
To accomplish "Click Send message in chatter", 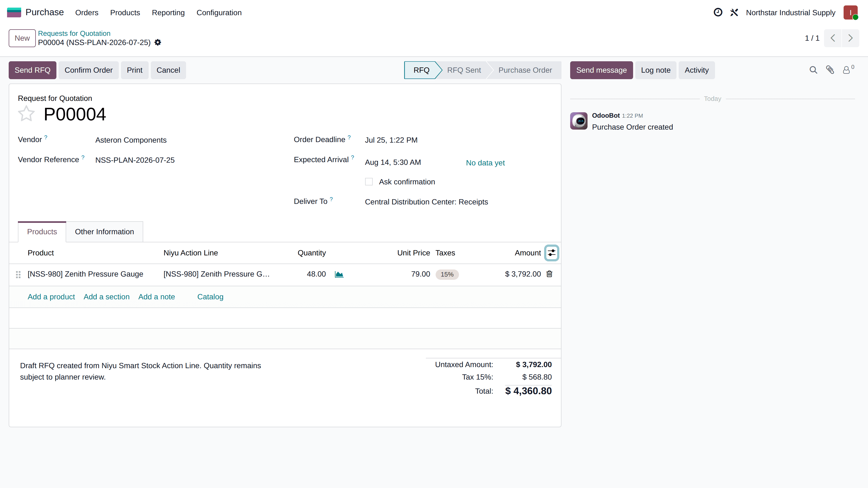I will [601, 70].
